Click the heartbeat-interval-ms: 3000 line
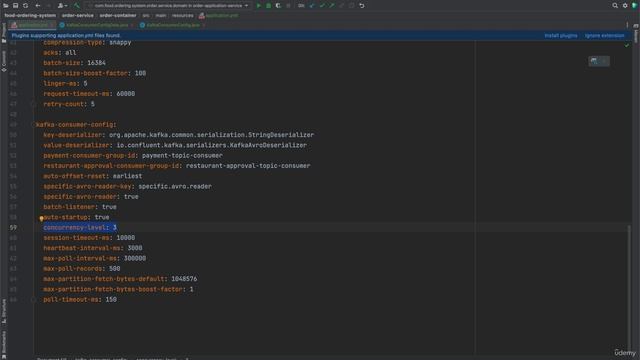 (x=93, y=248)
